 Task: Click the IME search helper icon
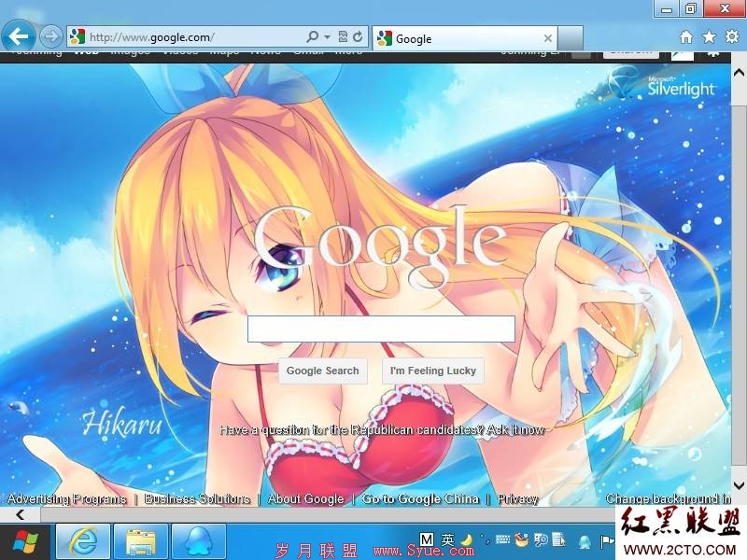(x=541, y=539)
